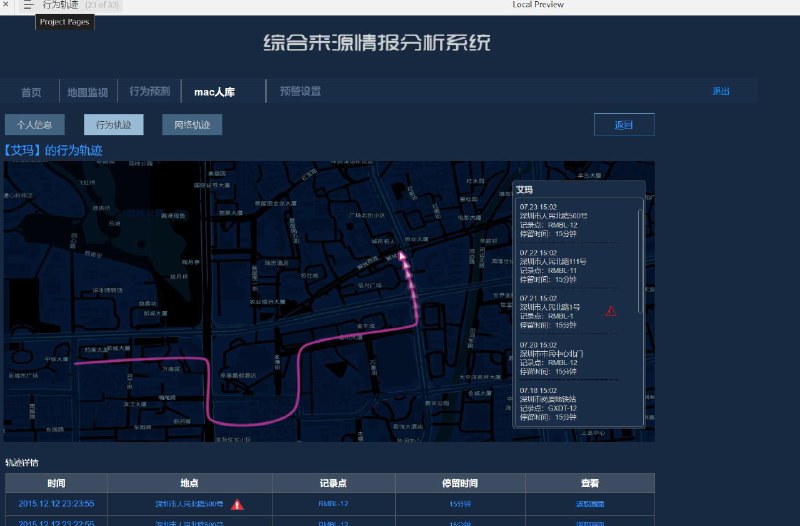Image resolution: width=800 pixels, height=526 pixels.
Task: Open the 行为预测 tab
Action: [149, 91]
